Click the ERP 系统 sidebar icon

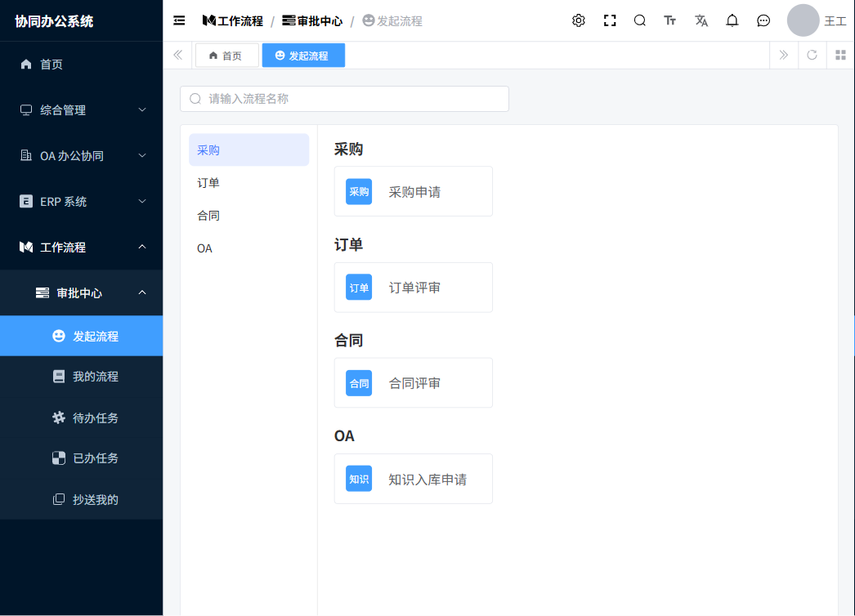point(26,202)
